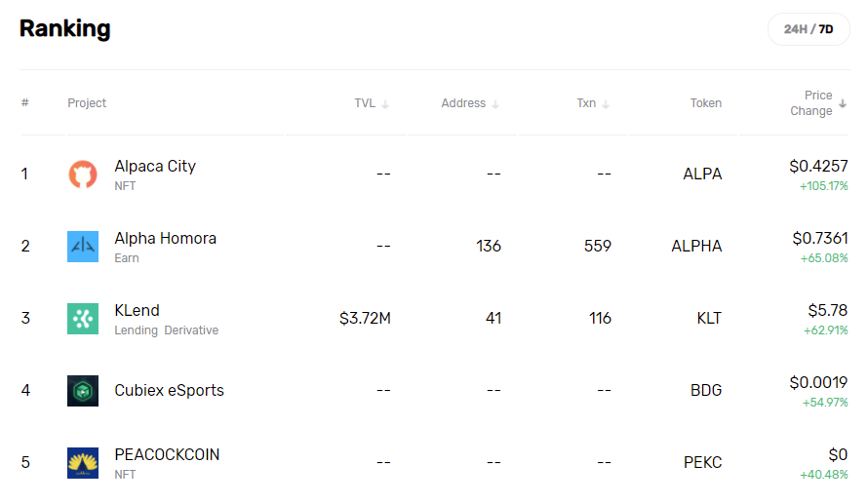Click the Derivative tag under KLend
Image resolution: width=868 pixels, height=504 pixels.
click(191, 330)
